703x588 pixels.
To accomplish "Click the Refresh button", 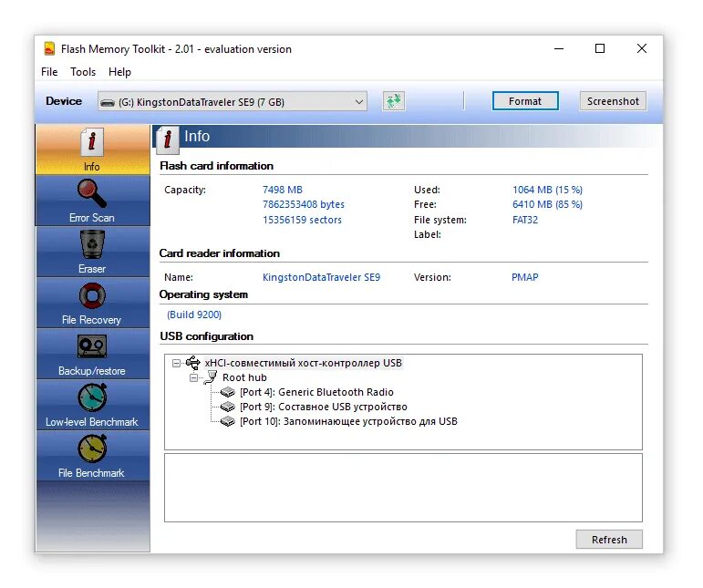I will point(609,540).
